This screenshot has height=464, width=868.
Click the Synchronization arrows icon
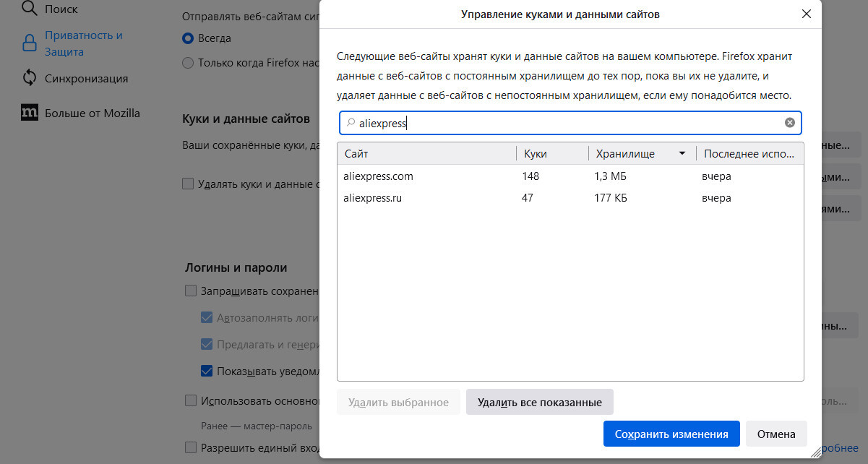coord(30,78)
